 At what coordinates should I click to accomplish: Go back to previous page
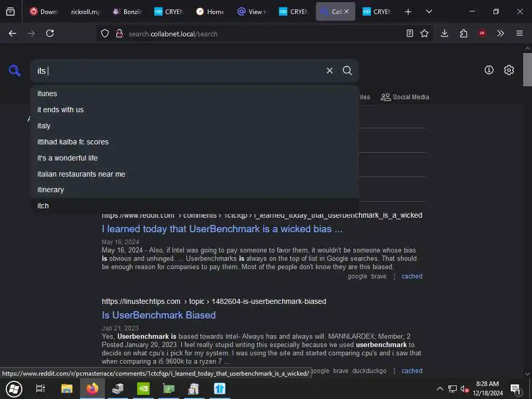(x=12, y=33)
